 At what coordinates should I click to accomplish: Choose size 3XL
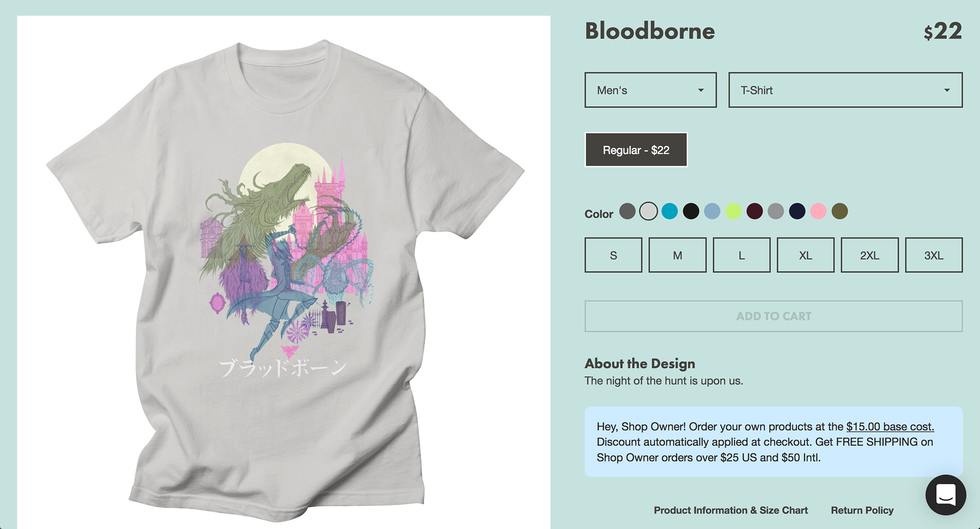point(934,255)
